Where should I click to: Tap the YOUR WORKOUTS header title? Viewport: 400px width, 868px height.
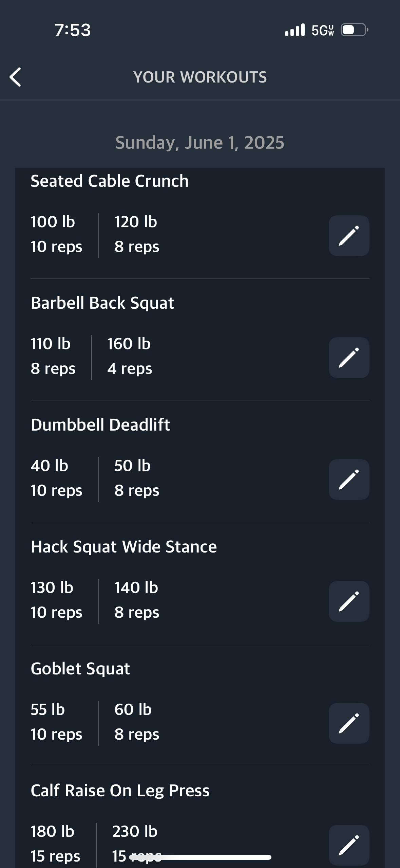[x=200, y=77]
